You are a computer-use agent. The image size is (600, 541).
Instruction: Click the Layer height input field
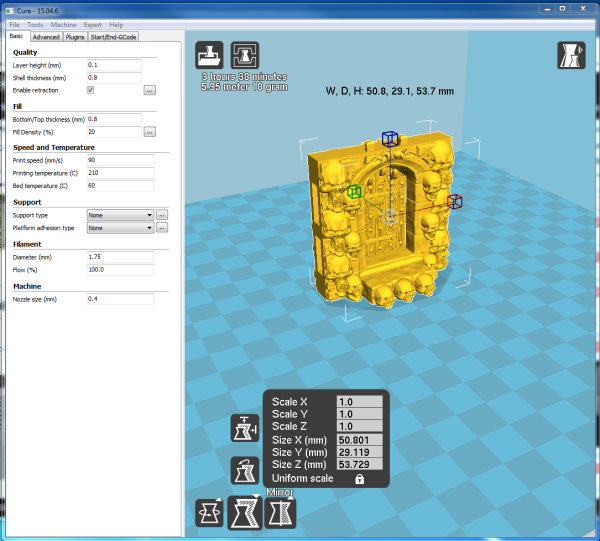pyautogui.click(x=113, y=65)
